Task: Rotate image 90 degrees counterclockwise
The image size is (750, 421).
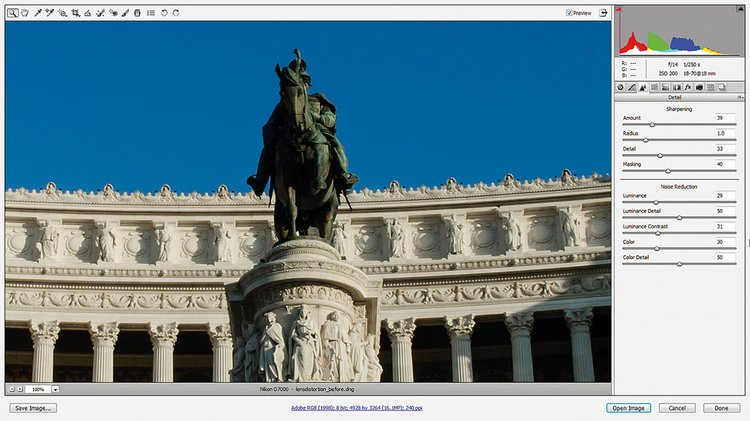Action: tap(164, 13)
